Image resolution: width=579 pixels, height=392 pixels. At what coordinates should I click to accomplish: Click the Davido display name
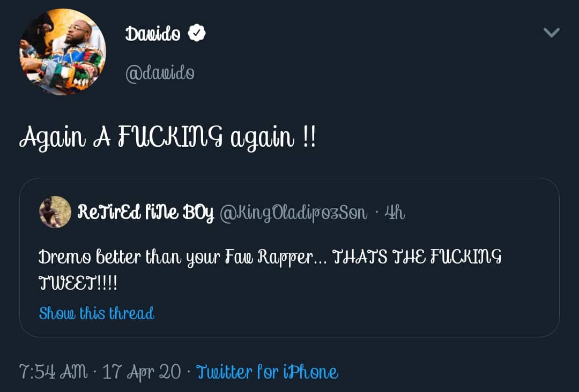[x=153, y=34]
